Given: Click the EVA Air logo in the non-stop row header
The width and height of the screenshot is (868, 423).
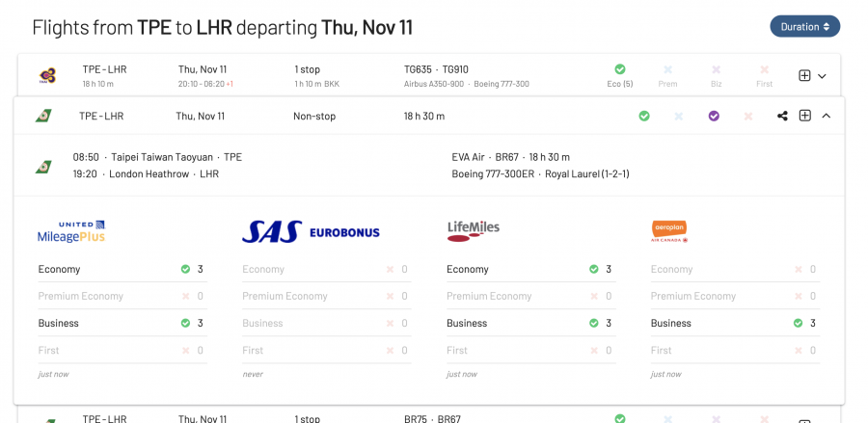Looking at the screenshot, I should 43,116.
